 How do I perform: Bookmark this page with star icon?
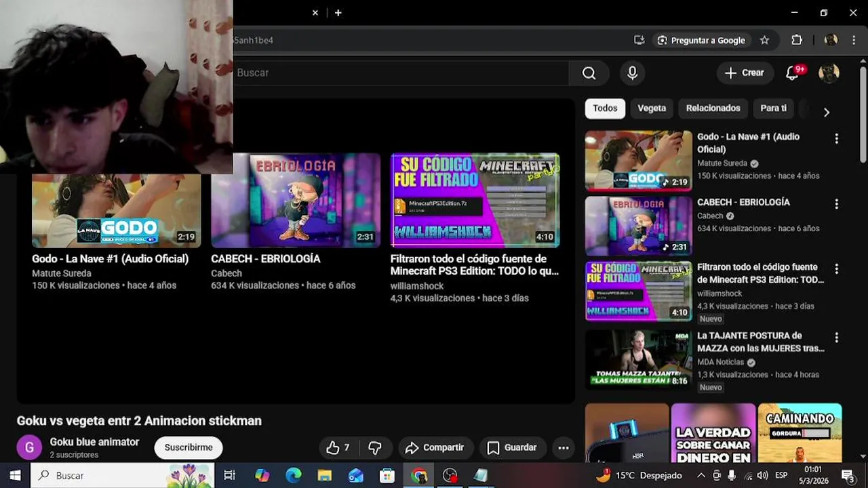[x=764, y=41]
